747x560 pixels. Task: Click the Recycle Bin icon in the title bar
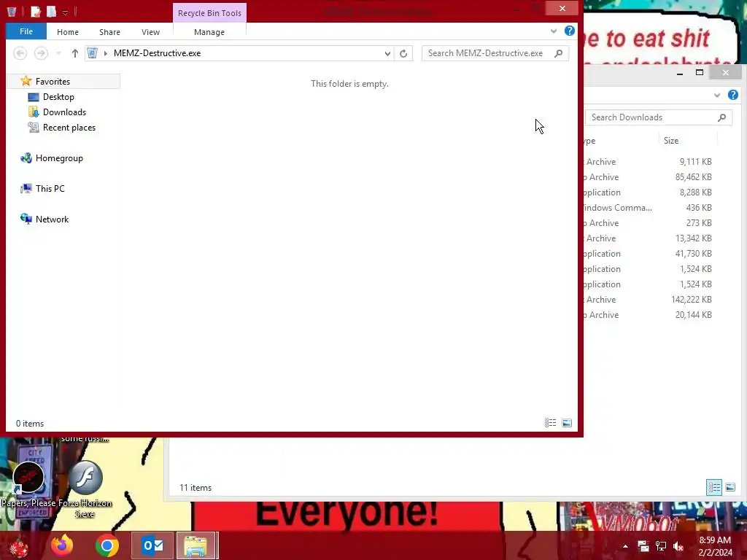(12, 12)
